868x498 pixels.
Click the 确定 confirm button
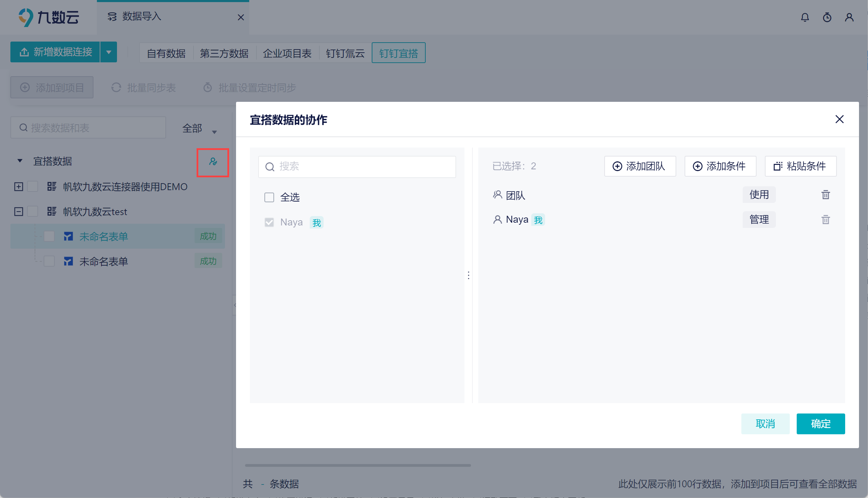click(820, 424)
